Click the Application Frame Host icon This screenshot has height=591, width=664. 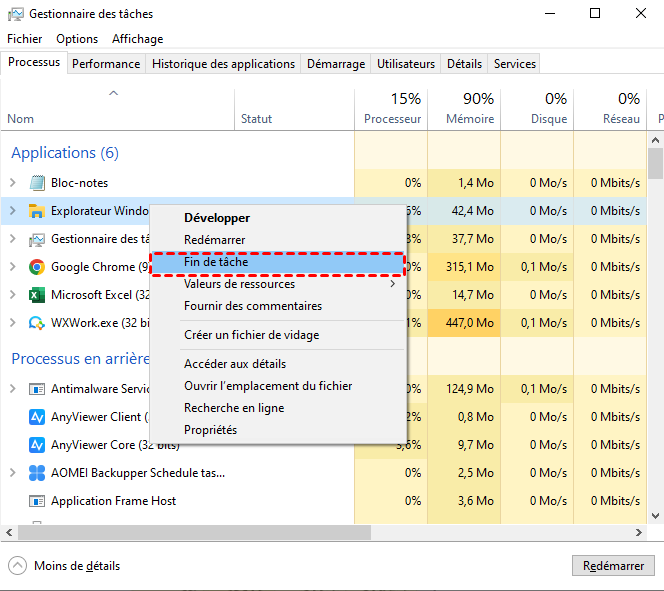[37, 501]
